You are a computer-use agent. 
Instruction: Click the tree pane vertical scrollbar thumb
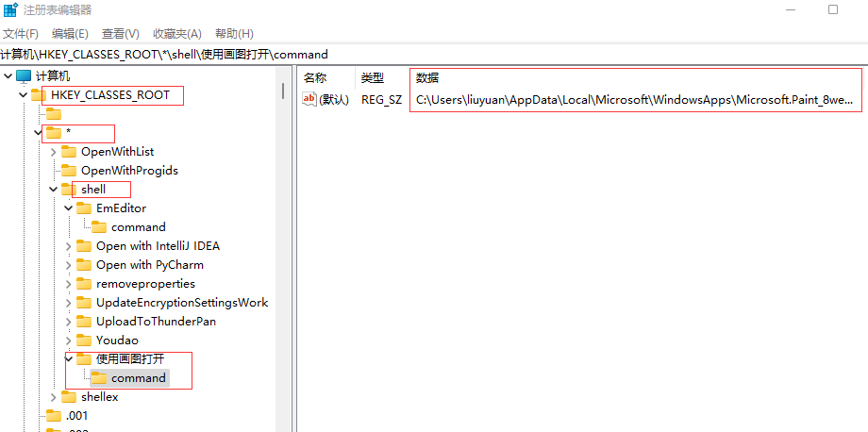click(283, 91)
